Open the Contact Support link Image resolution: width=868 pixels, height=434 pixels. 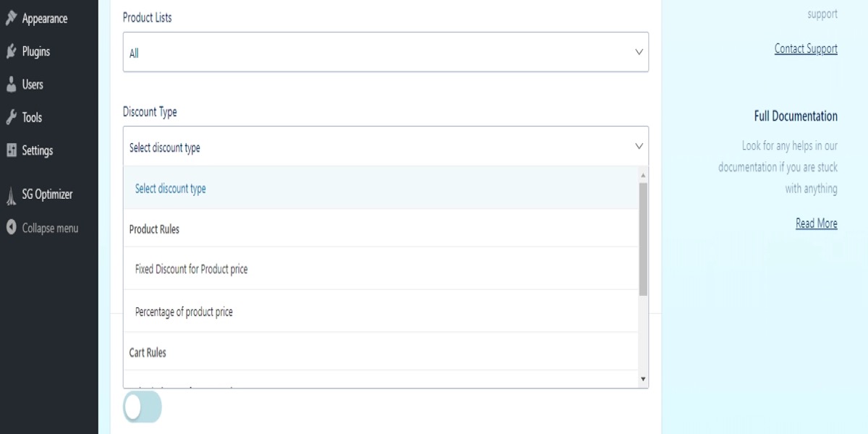tap(805, 49)
